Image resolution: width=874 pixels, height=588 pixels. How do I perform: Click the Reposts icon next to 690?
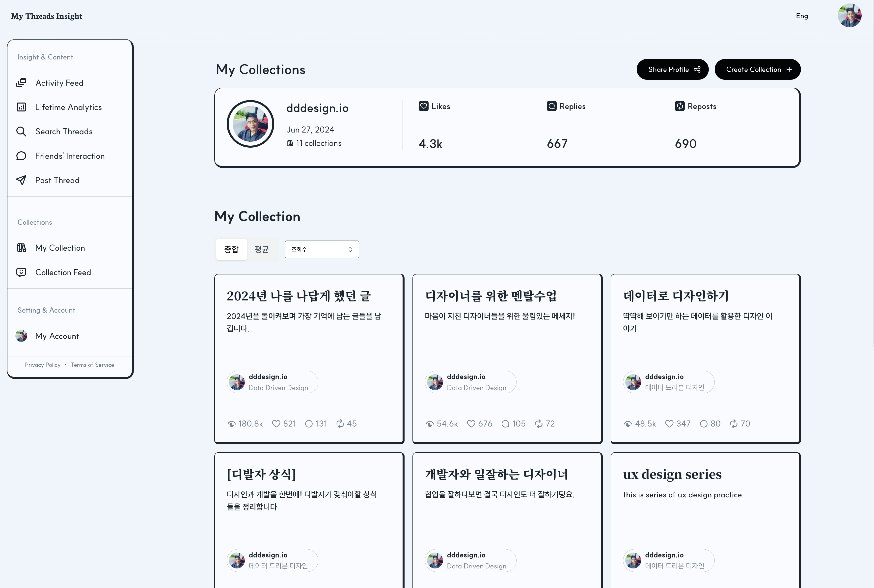tap(679, 106)
